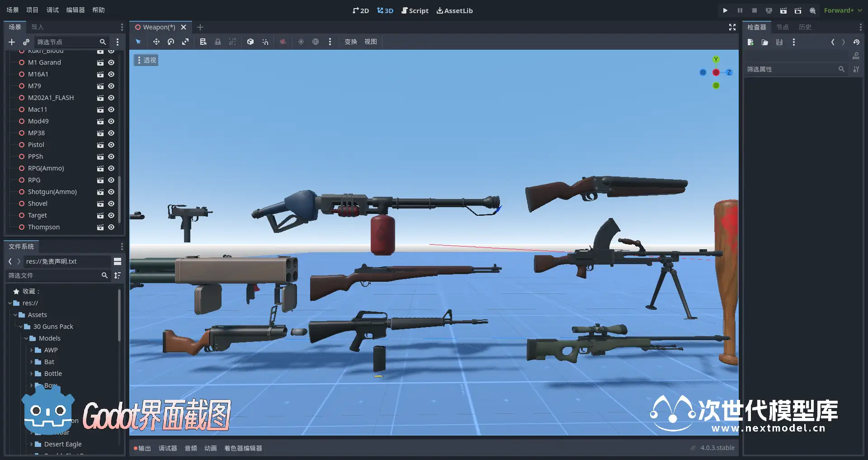Image resolution: width=868 pixels, height=460 pixels.
Task: Open the 编辑器 menu
Action: click(x=75, y=10)
